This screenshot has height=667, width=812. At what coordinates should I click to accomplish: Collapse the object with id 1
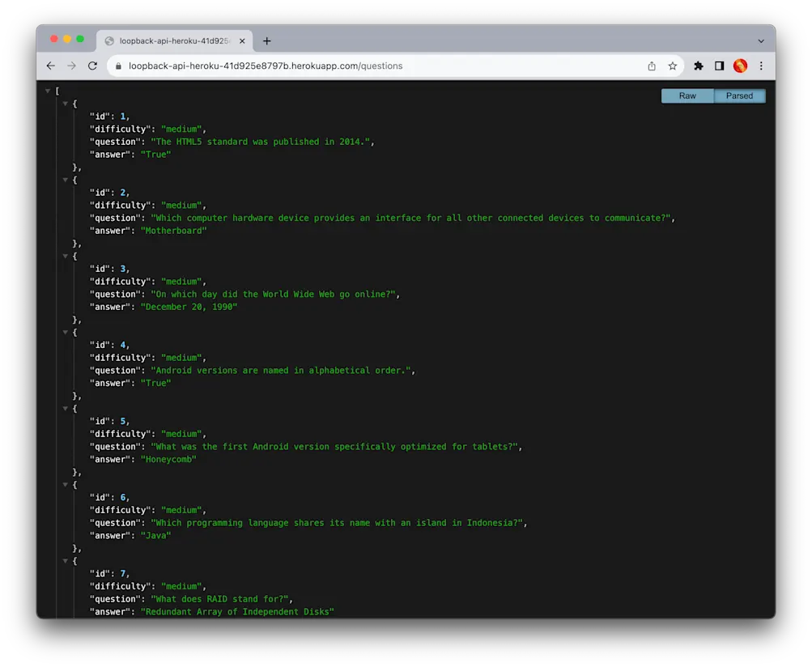pos(66,104)
